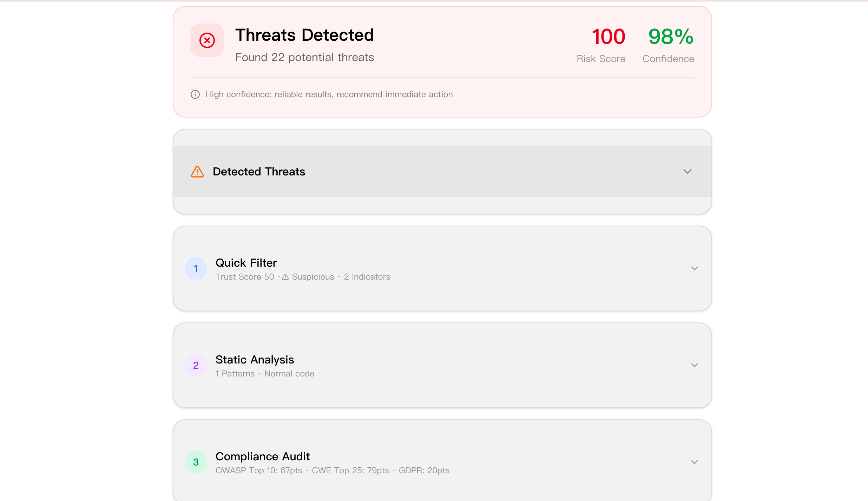Image resolution: width=868 pixels, height=501 pixels.
Task: Select the blue step badge numbered 1
Action: [x=196, y=268]
